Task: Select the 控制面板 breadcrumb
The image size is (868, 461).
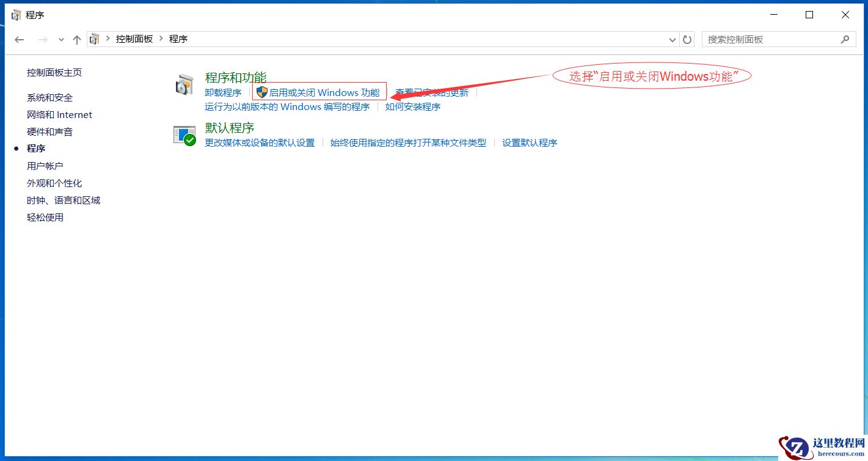Action: [x=134, y=39]
